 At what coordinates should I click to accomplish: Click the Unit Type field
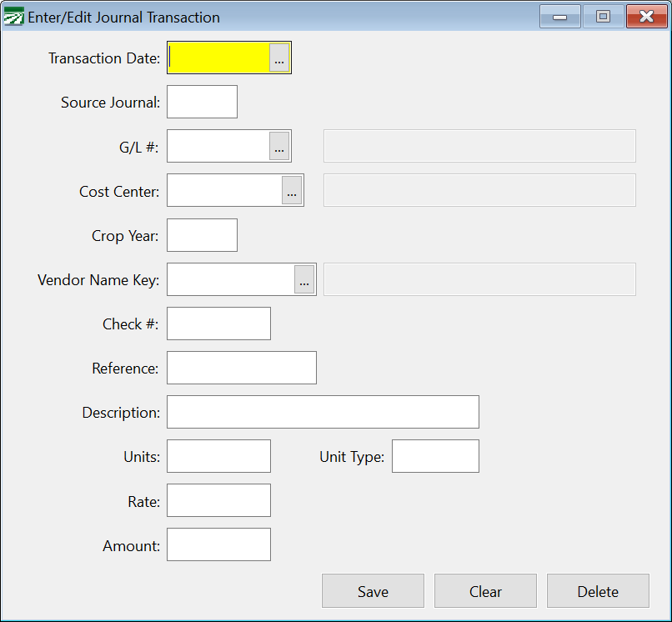tap(435, 456)
